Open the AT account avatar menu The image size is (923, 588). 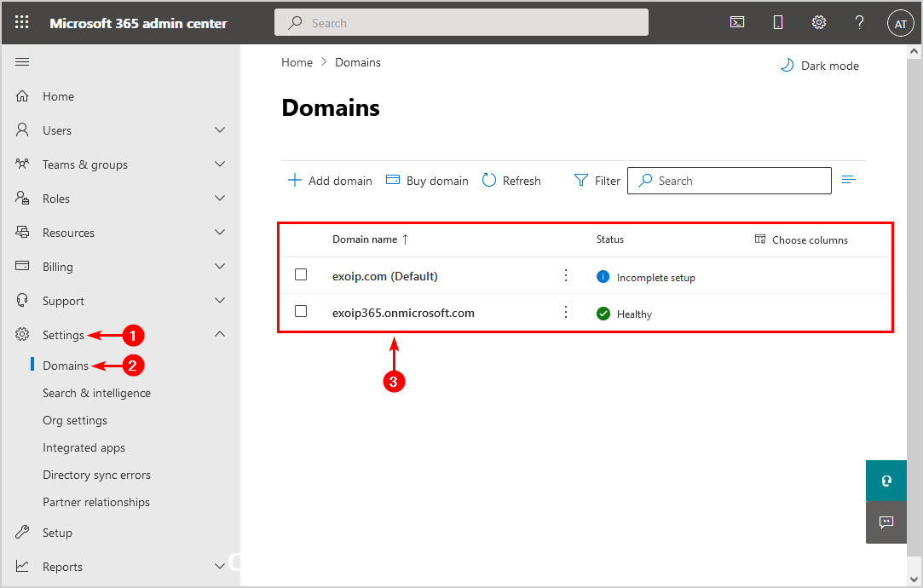pos(900,24)
